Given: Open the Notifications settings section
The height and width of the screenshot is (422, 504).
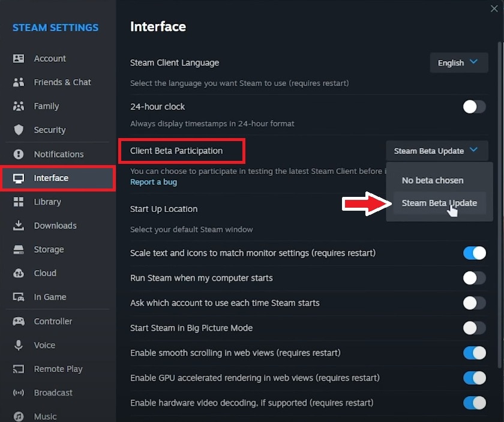Looking at the screenshot, I should 60,154.
